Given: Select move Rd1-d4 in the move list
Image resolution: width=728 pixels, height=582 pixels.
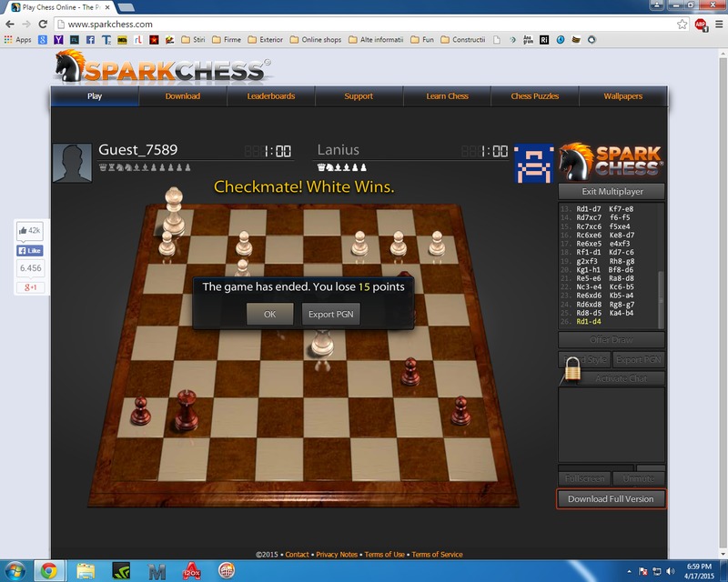Looking at the screenshot, I should pos(588,321).
